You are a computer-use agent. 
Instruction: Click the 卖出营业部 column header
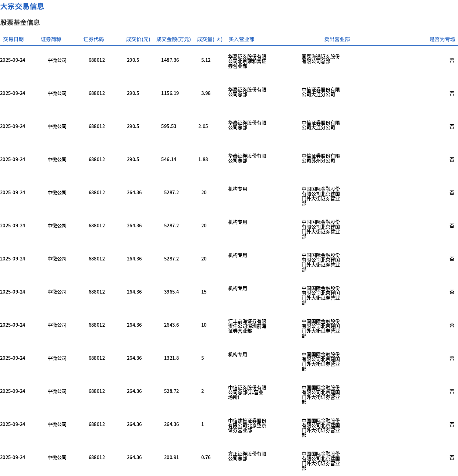[x=337, y=39]
